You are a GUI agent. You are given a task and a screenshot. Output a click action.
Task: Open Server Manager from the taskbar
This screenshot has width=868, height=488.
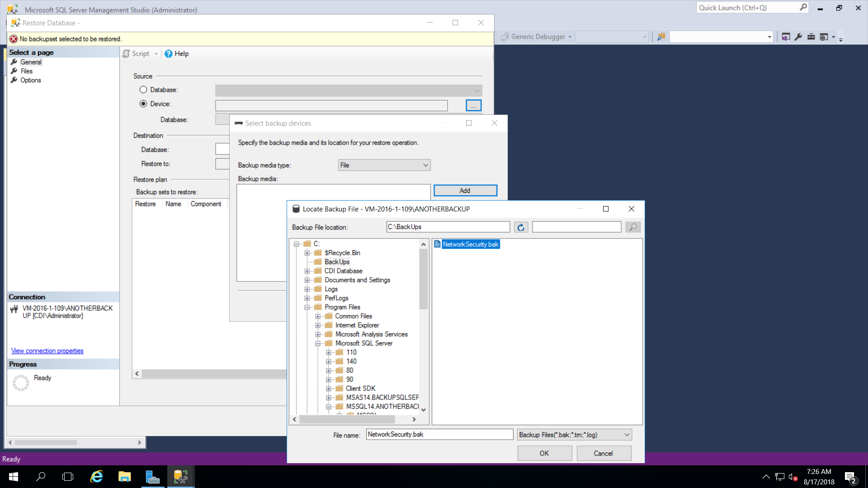pyautogui.click(x=152, y=477)
